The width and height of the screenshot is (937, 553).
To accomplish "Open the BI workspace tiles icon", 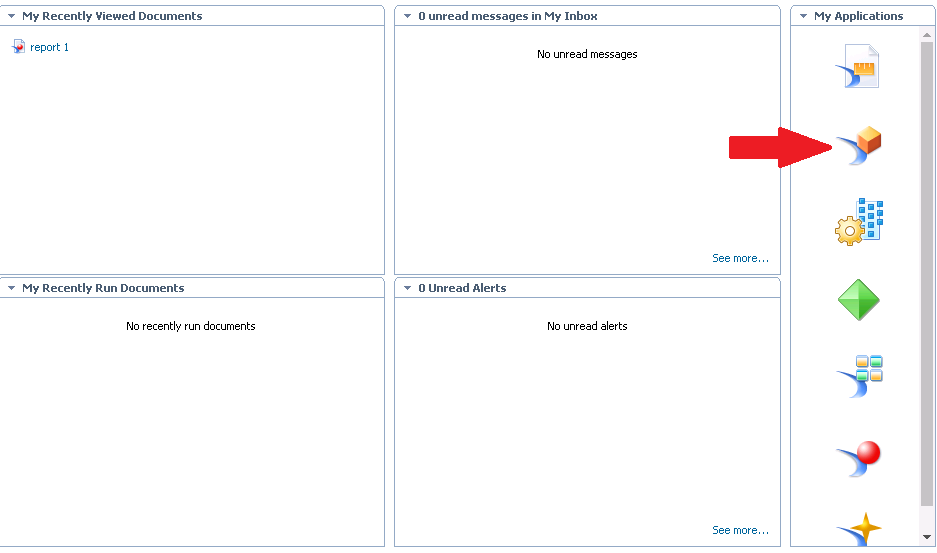I will click(859, 376).
